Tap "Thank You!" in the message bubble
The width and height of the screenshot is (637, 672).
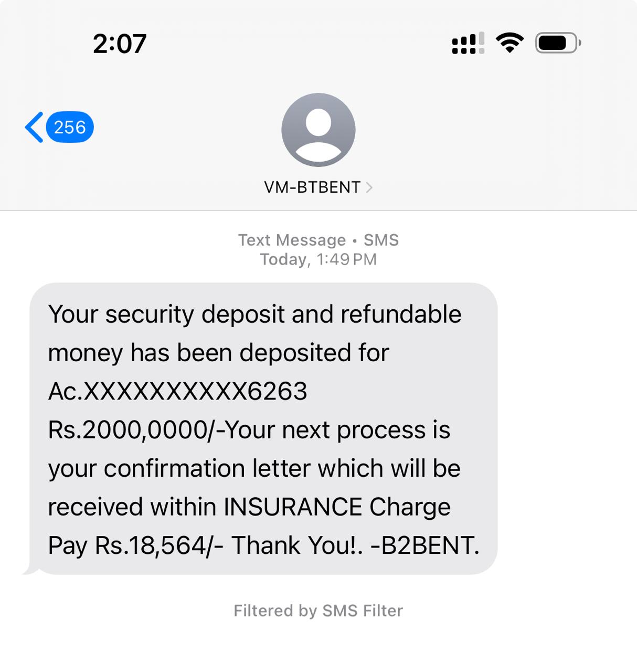(296, 545)
